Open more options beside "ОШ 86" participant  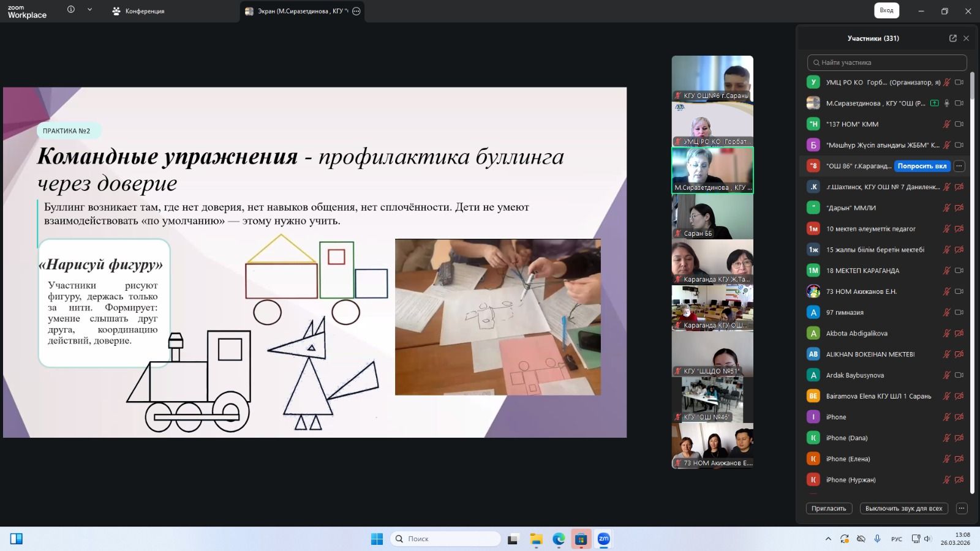959,166
